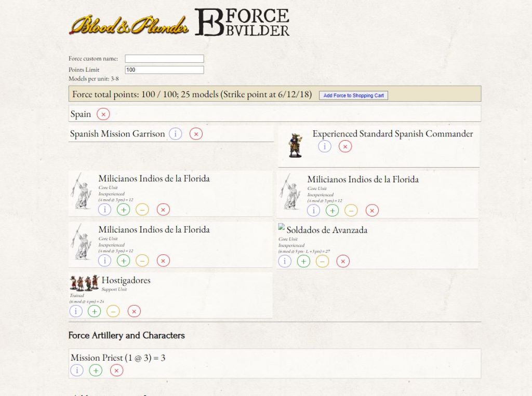This screenshot has height=396, width=532.
Task: Open the Mission Priest info
Action: pyautogui.click(x=76, y=371)
